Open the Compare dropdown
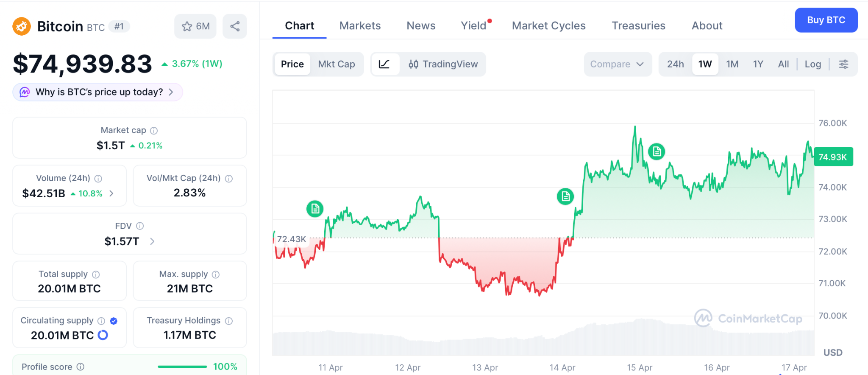868x375 pixels. (x=617, y=64)
